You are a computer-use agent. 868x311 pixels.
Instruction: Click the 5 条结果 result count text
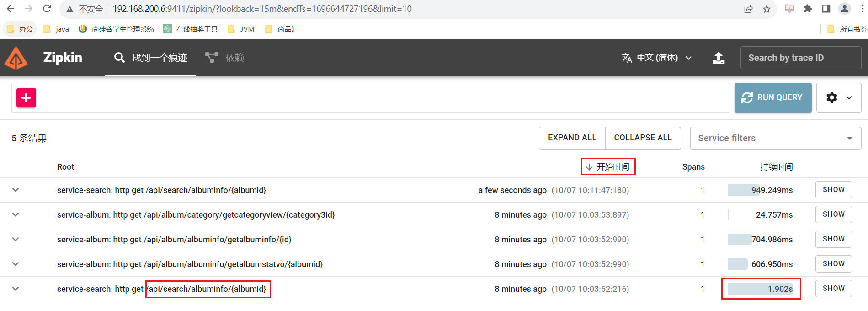tap(29, 138)
